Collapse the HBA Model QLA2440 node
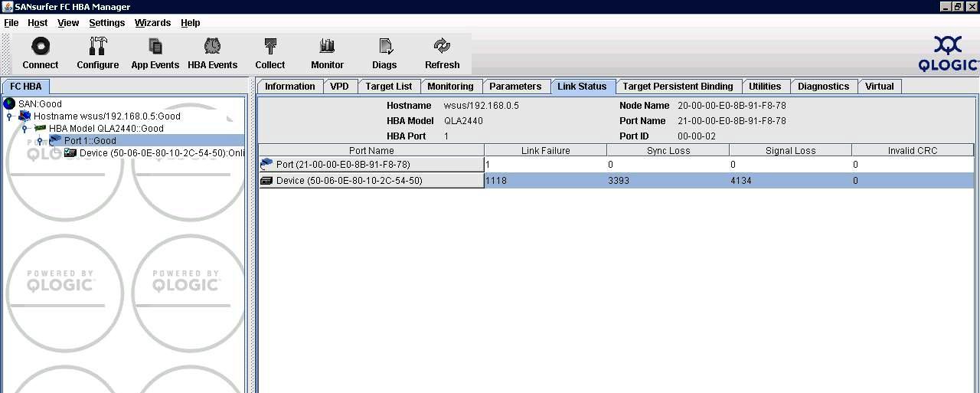Viewport: 980px width, 393px height. [x=24, y=129]
